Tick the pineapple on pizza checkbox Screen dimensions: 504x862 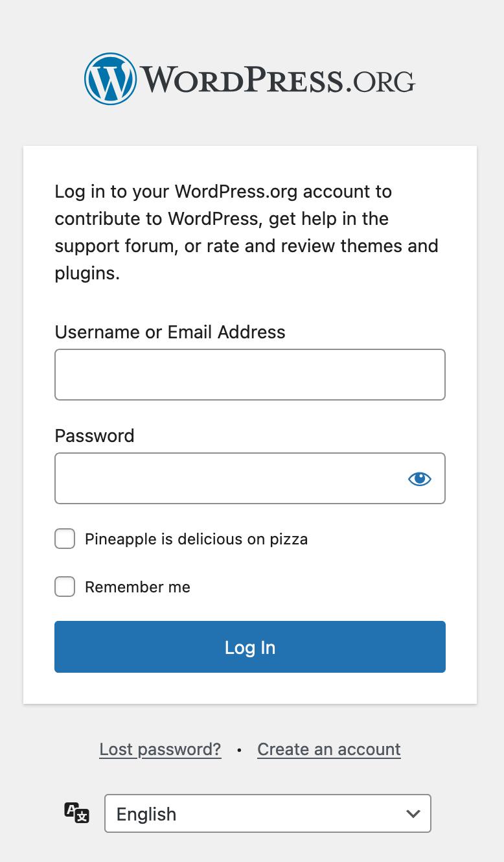tap(65, 539)
